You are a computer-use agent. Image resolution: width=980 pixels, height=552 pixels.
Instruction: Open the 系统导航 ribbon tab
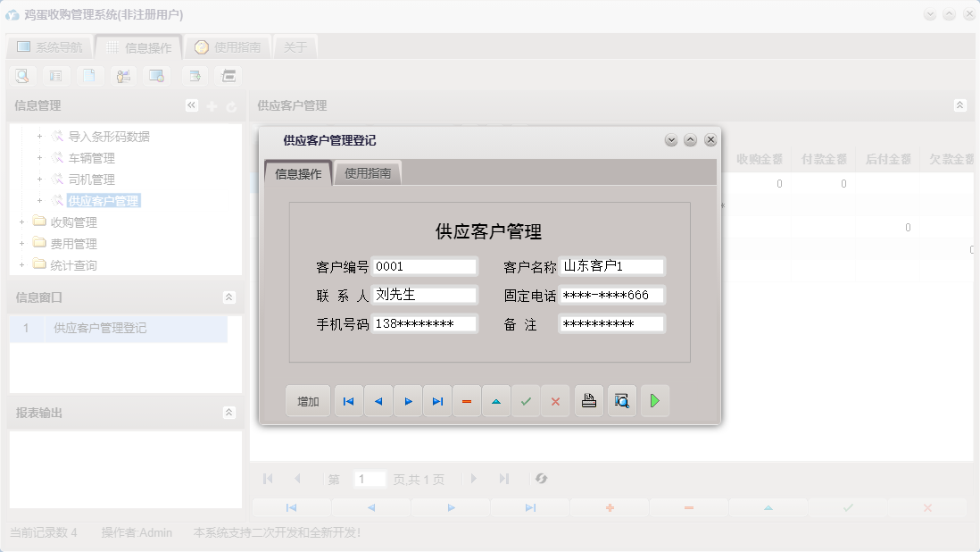pos(49,46)
